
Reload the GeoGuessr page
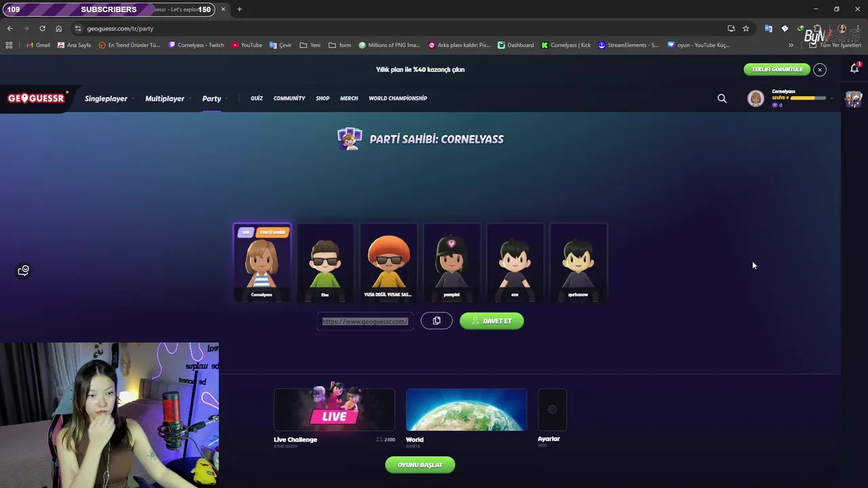pos(42,28)
